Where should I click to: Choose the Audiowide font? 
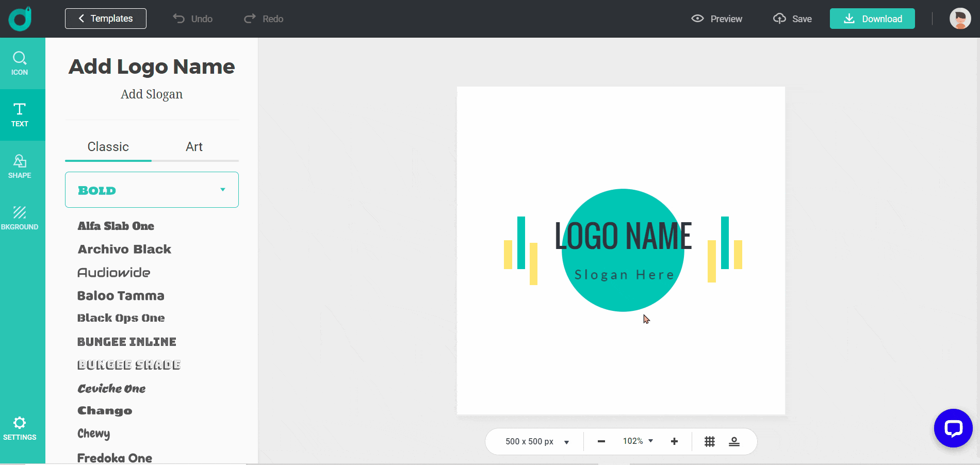(x=114, y=272)
